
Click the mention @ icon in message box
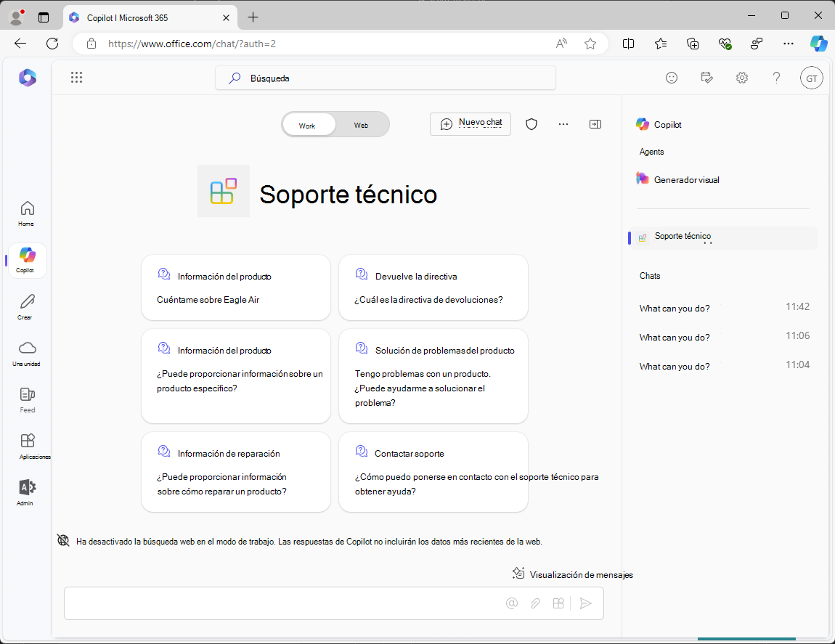pyautogui.click(x=512, y=603)
